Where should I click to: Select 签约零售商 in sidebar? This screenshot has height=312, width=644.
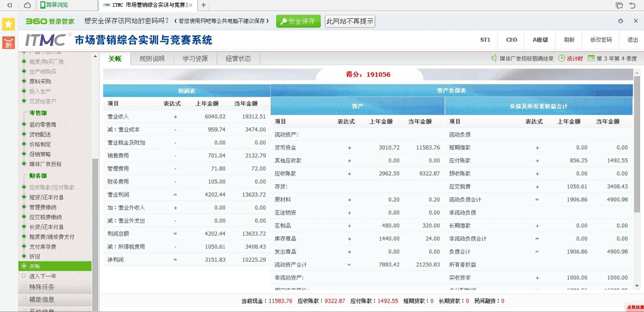(42, 125)
